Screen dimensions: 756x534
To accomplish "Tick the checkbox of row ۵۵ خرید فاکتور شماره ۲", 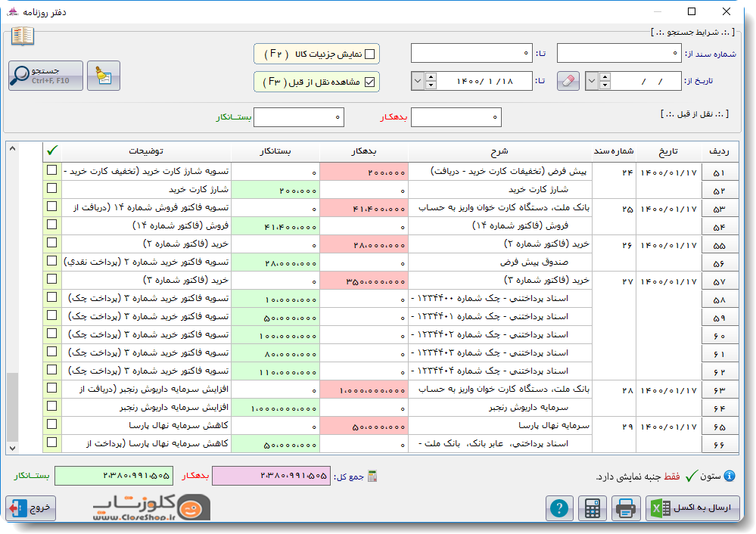I will pyautogui.click(x=52, y=243).
